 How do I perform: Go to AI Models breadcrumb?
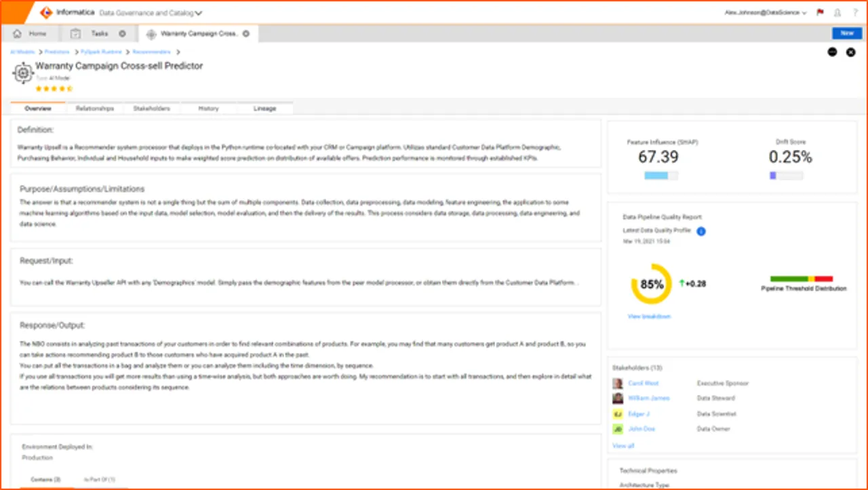tap(22, 52)
